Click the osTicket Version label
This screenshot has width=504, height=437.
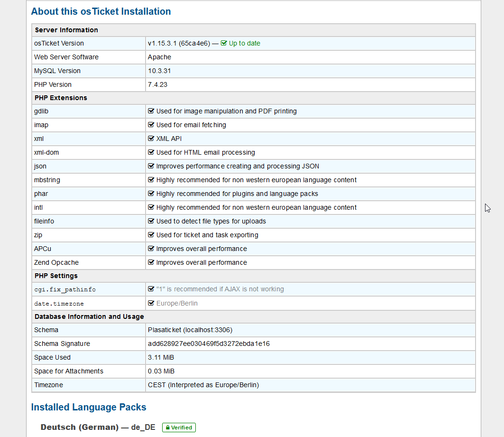(x=59, y=43)
